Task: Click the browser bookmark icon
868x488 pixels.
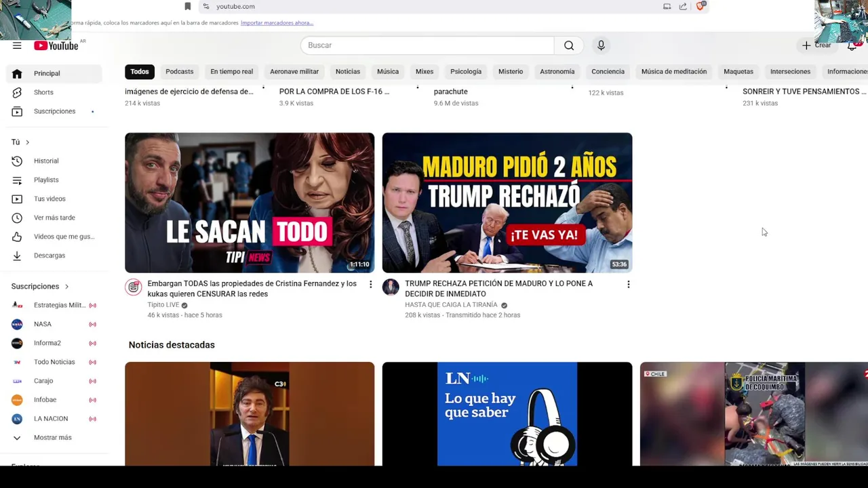Action: 188,6
